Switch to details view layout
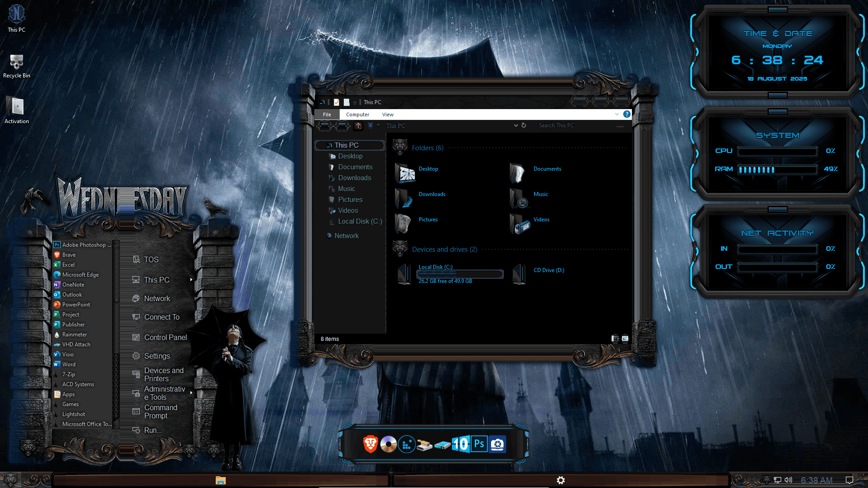Screen dimensions: 868x488 615,339
